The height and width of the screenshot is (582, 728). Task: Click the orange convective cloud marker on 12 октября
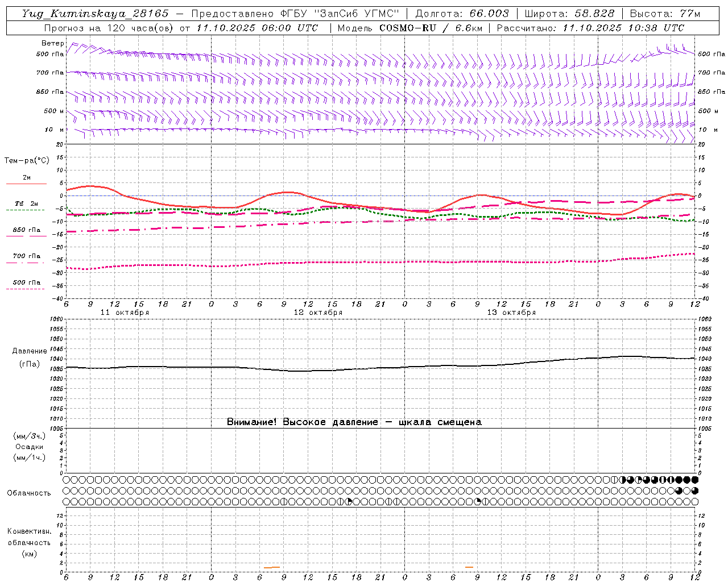(x=272, y=567)
